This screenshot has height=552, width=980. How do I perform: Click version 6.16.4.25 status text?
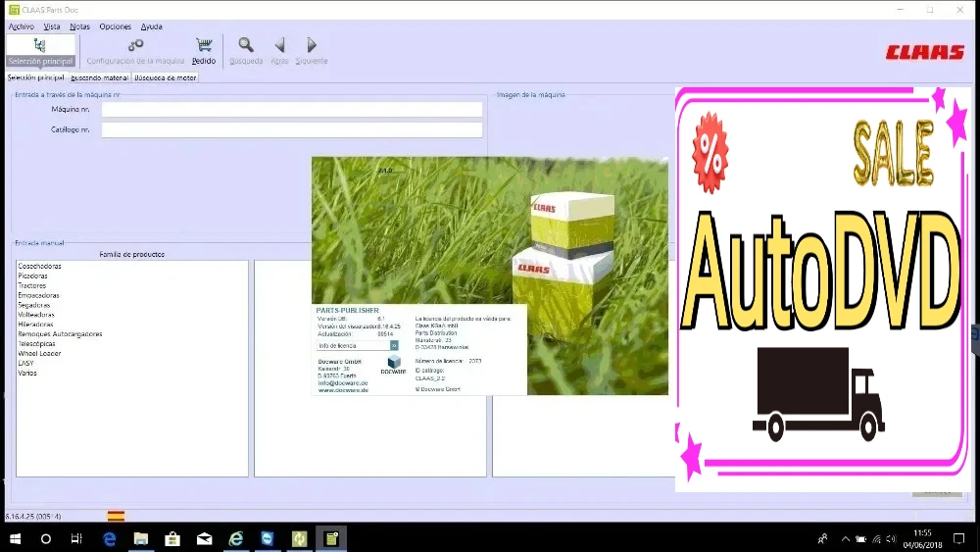click(33, 517)
